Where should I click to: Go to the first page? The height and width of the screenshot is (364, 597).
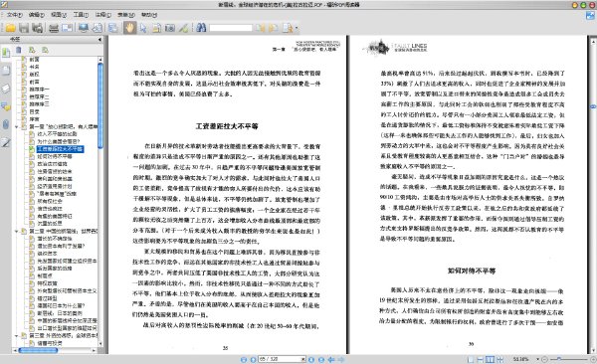[244, 359]
